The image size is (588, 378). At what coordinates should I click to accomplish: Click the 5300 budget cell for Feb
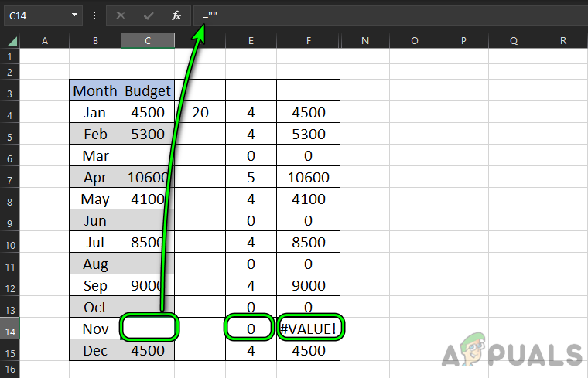(x=148, y=134)
